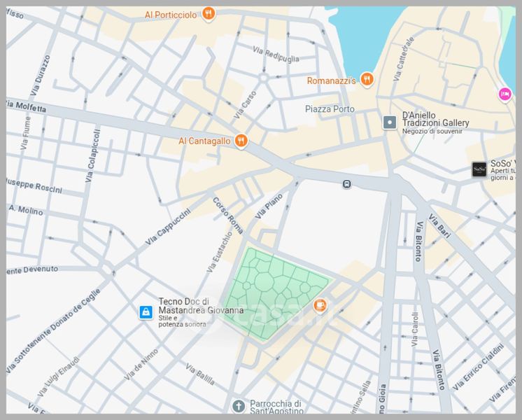The height and width of the screenshot is (420, 522).
Task: Select the transit station icon on main road
Action: click(x=346, y=184)
